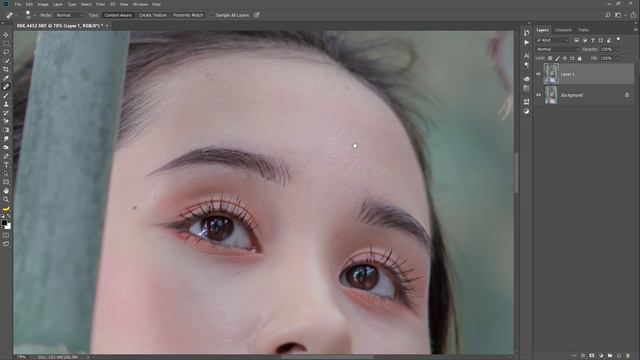This screenshot has height=360, width=640.
Task: Filter layers by pixel layers icon
Action: tap(576, 40)
